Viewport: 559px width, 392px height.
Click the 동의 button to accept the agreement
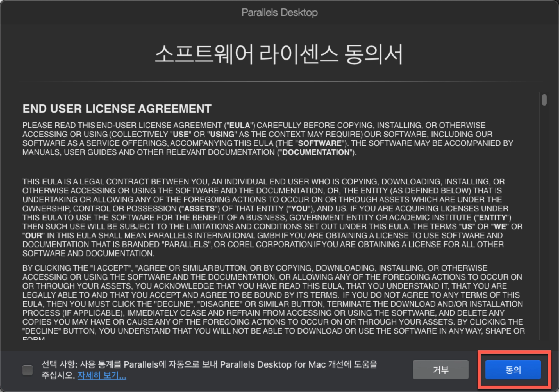pyautogui.click(x=513, y=369)
